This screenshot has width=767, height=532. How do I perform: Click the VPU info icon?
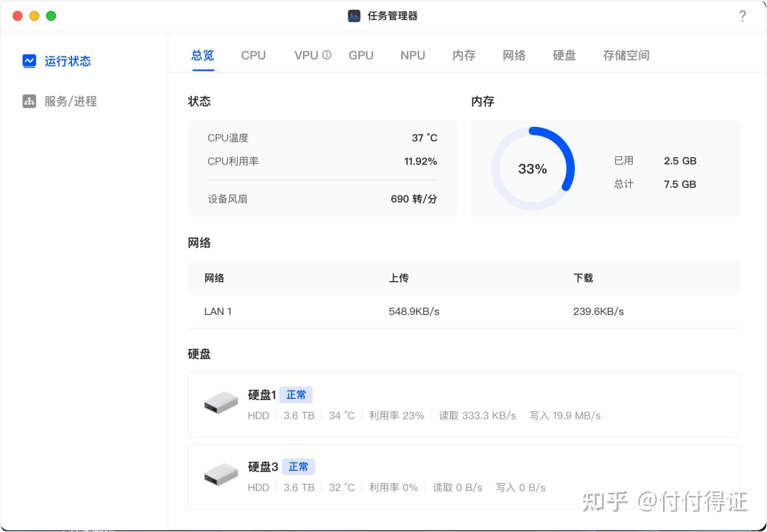[327, 54]
